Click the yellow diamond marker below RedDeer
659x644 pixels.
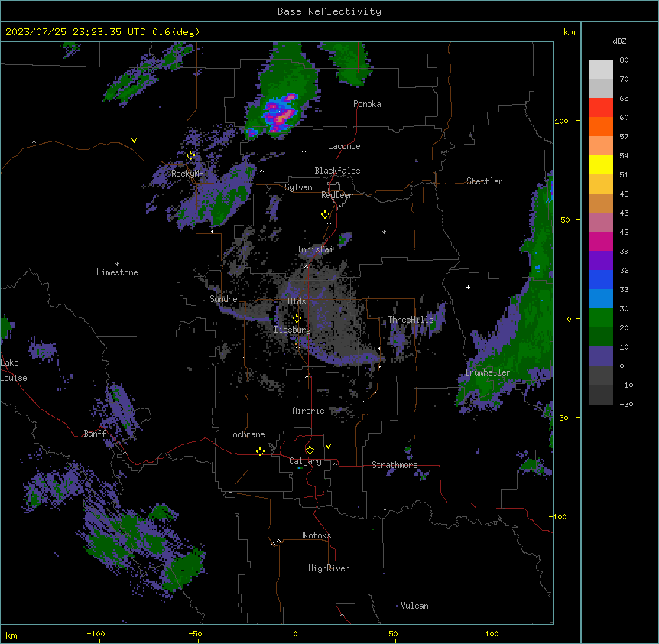point(326,215)
